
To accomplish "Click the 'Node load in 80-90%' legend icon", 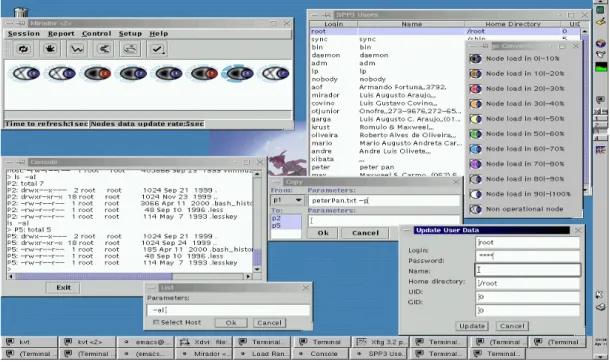I will [475, 179].
